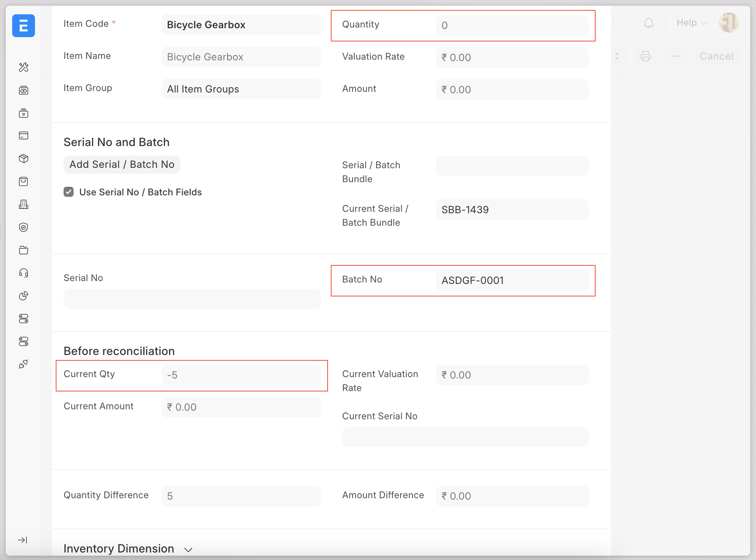Image resolution: width=756 pixels, height=560 pixels.
Task: Expand the Inventory Dimension section
Action: [188, 549]
